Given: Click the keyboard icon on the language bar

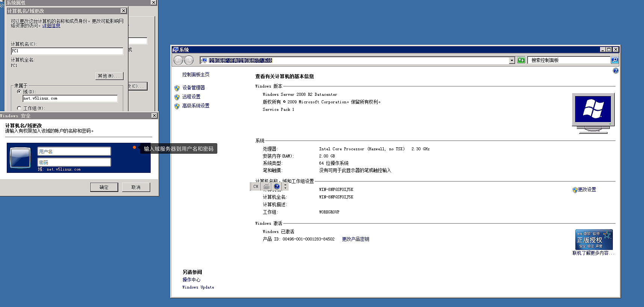Looking at the screenshot, I should pyautogui.click(x=266, y=186).
